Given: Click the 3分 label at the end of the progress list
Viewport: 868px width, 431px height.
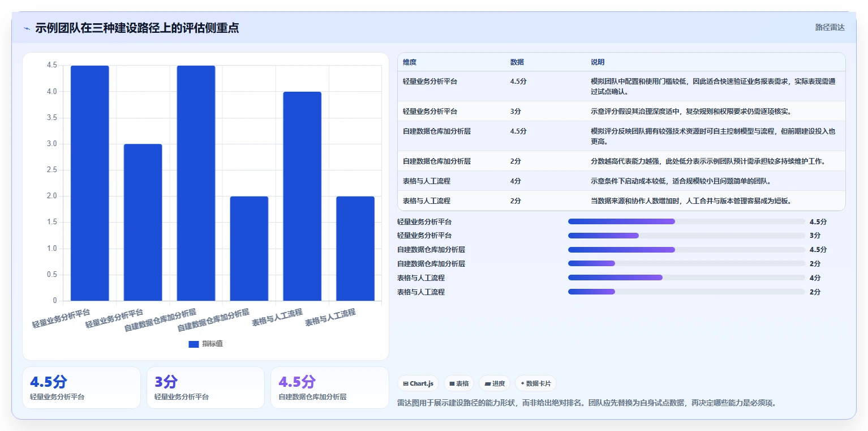Looking at the screenshot, I should click(815, 236).
